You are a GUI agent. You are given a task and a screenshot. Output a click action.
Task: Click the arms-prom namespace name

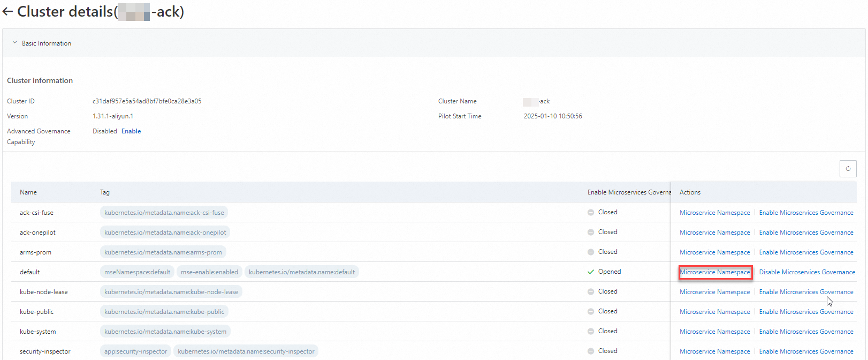35,252
